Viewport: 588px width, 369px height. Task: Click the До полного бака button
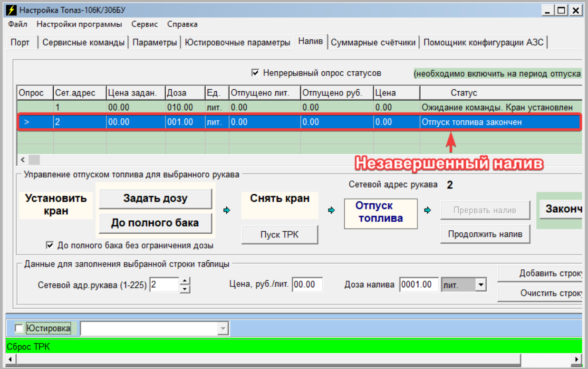155,223
